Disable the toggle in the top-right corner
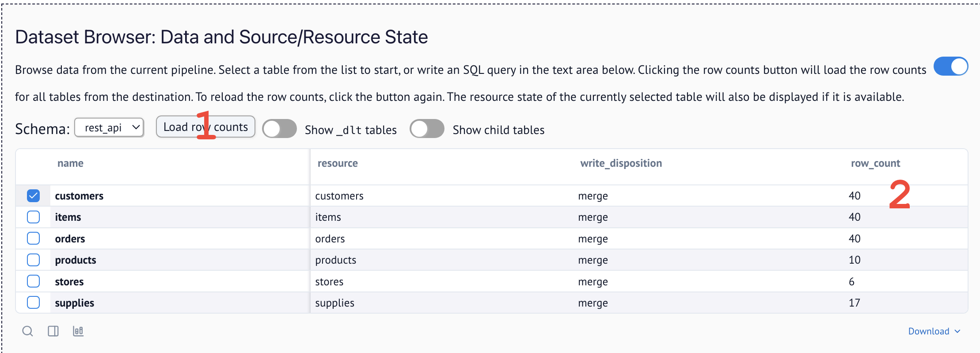 951,66
